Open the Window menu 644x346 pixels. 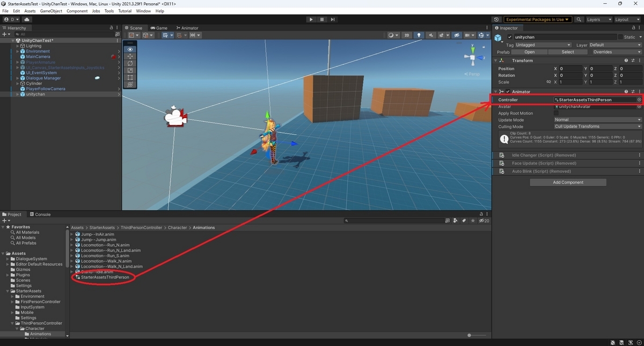[x=143, y=11]
